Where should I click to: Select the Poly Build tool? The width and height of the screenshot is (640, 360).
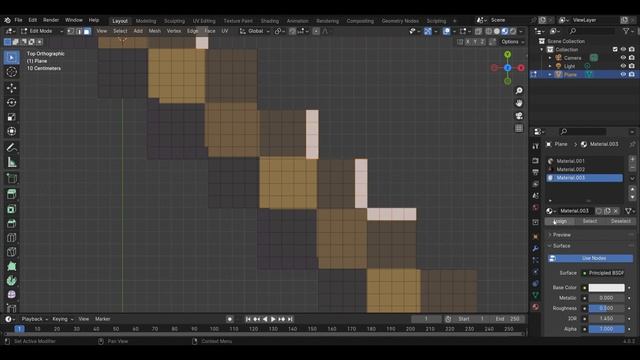click(11, 266)
